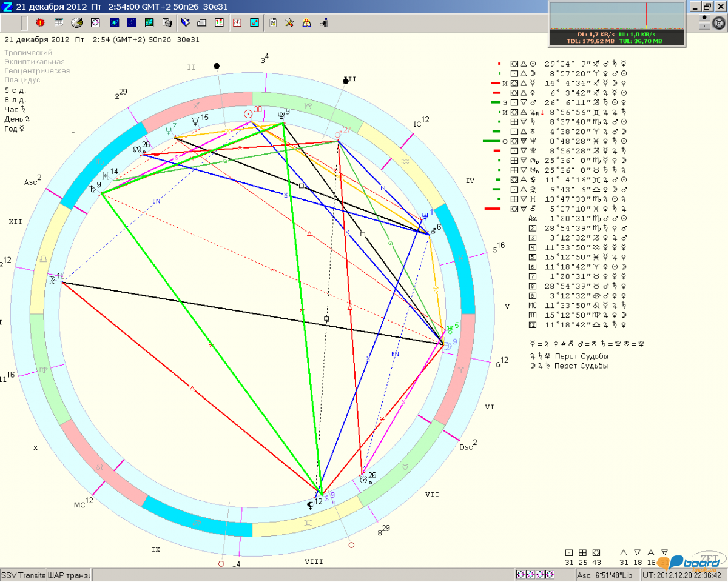Select the SSV Transite status bar tab
The image size is (728, 582).
pyautogui.click(x=22, y=575)
